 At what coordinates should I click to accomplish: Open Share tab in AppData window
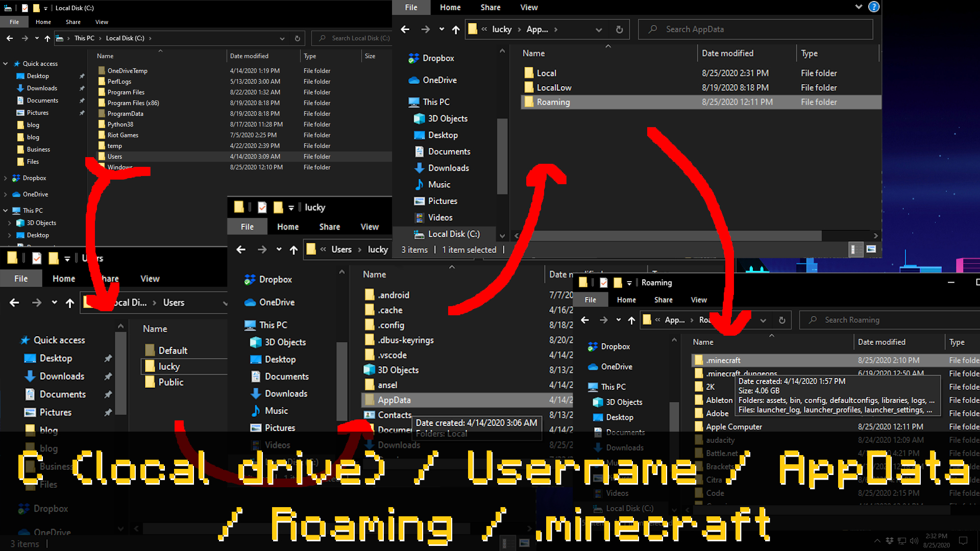tap(490, 7)
